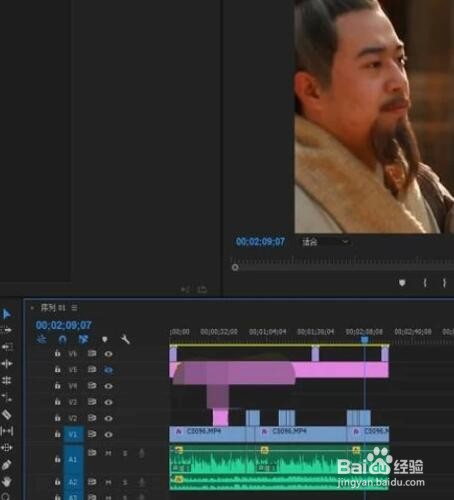Click the Program monitor scrub bar handle
Viewport: 454px width, 500px height.
[x=235, y=267]
